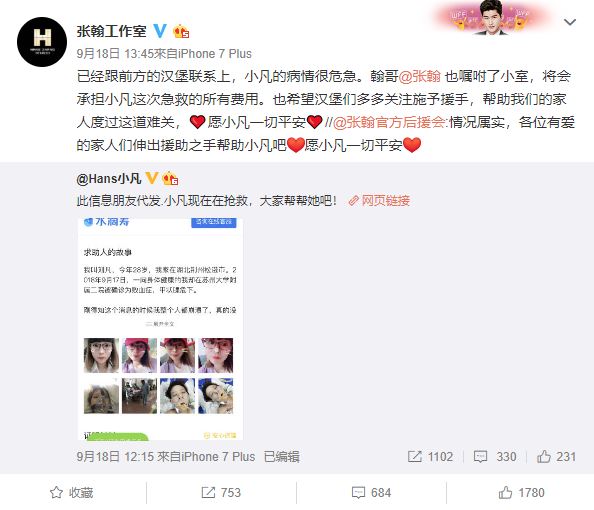Open the comments tab with 684 comments
Viewport: 594px width, 510px height.
371,493
